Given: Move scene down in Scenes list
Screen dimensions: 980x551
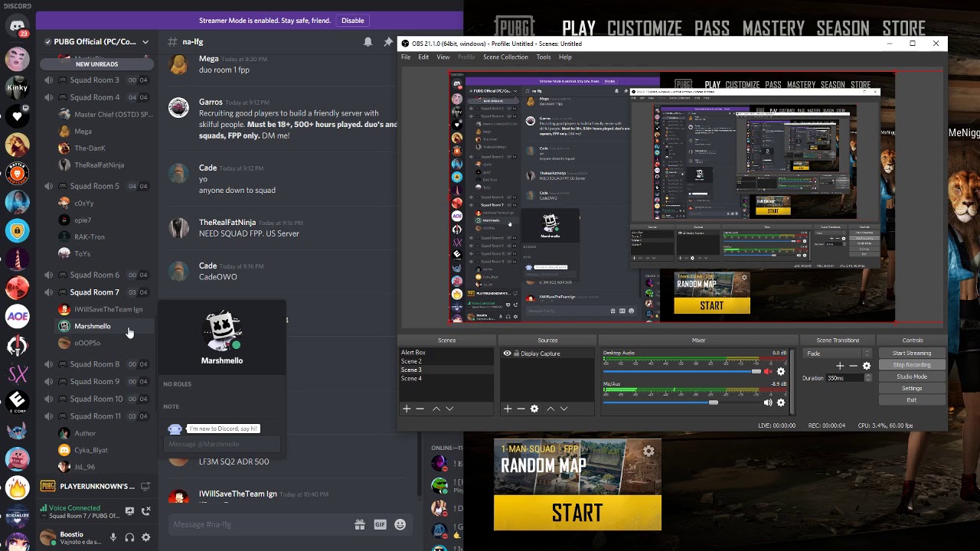Looking at the screenshot, I should 449,409.
